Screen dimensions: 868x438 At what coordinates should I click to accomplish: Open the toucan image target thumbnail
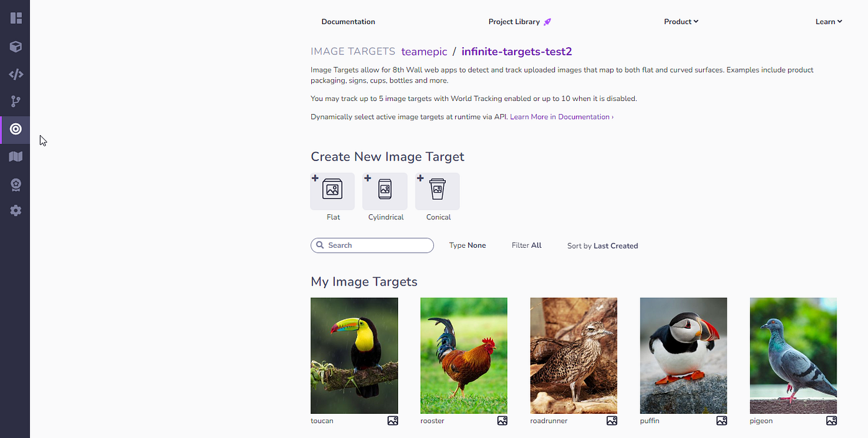354,356
